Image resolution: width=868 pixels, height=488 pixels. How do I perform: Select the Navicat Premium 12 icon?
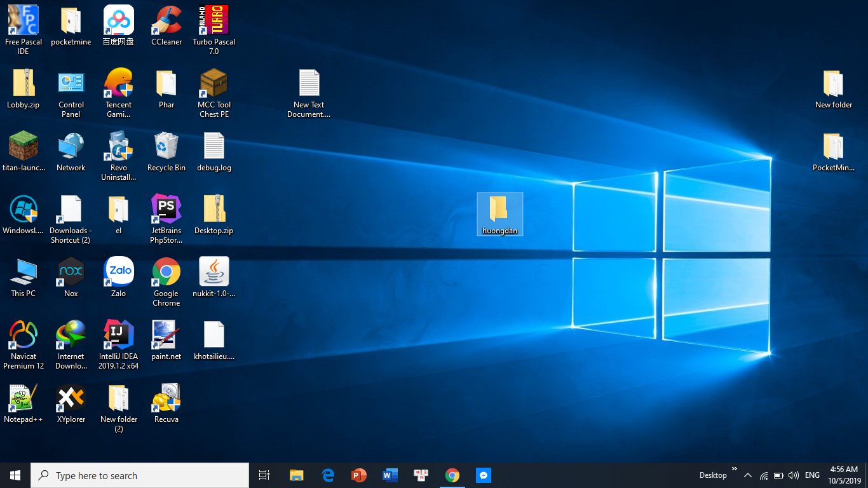[24, 335]
